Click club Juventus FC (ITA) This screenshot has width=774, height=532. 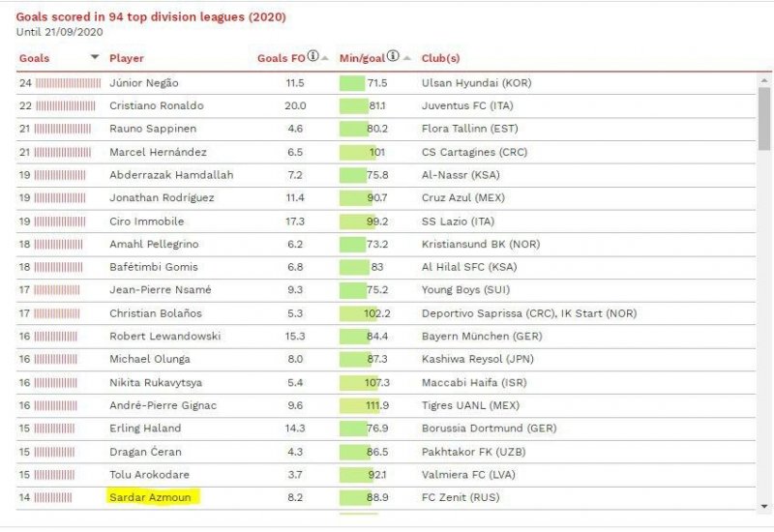click(467, 105)
